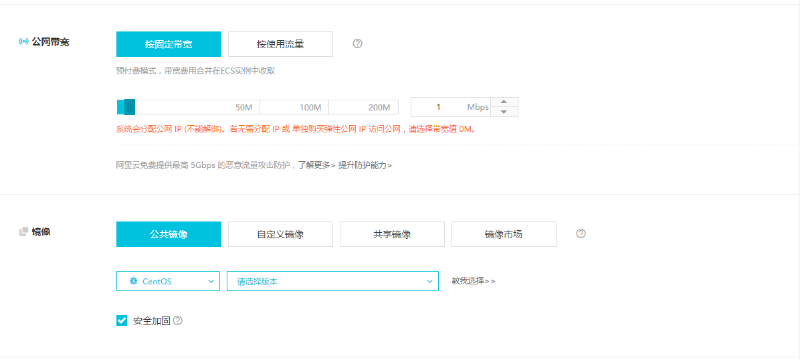This screenshot has height=360, width=800.
Task: Click the help icon beside 按使用流量
Action: click(x=357, y=44)
